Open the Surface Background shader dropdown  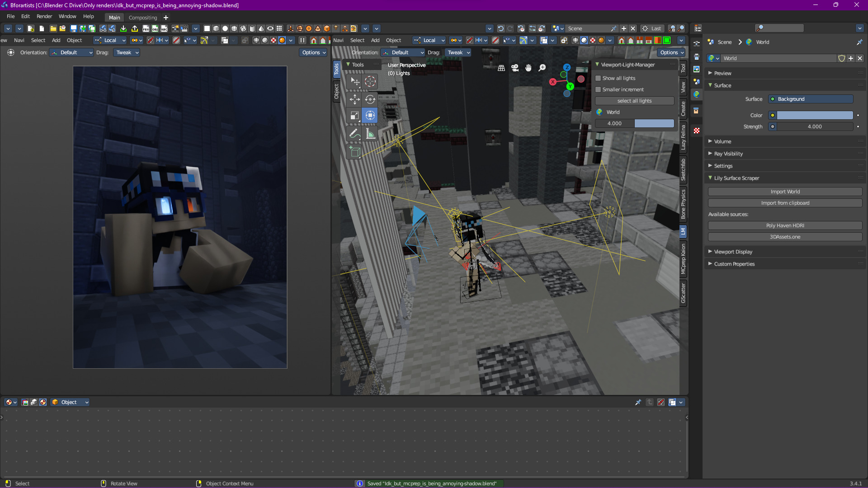click(x=811, y=99)
